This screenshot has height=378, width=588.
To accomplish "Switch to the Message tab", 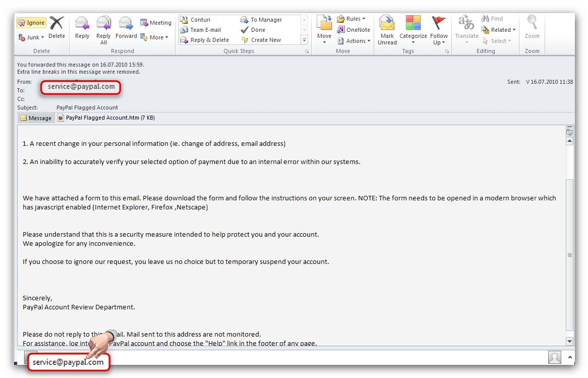I will click(36, 118).
